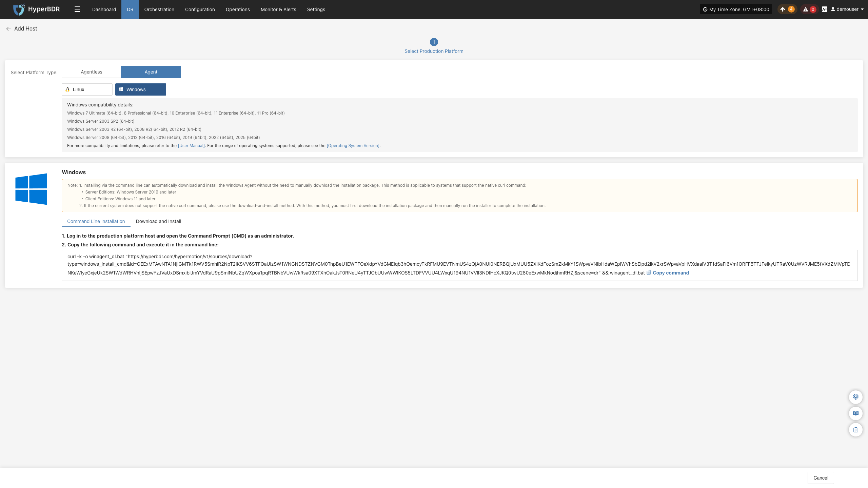The height and width of the screenshot is (488, 868).
Task: Open the DR menu
Action: click(130, 9)
